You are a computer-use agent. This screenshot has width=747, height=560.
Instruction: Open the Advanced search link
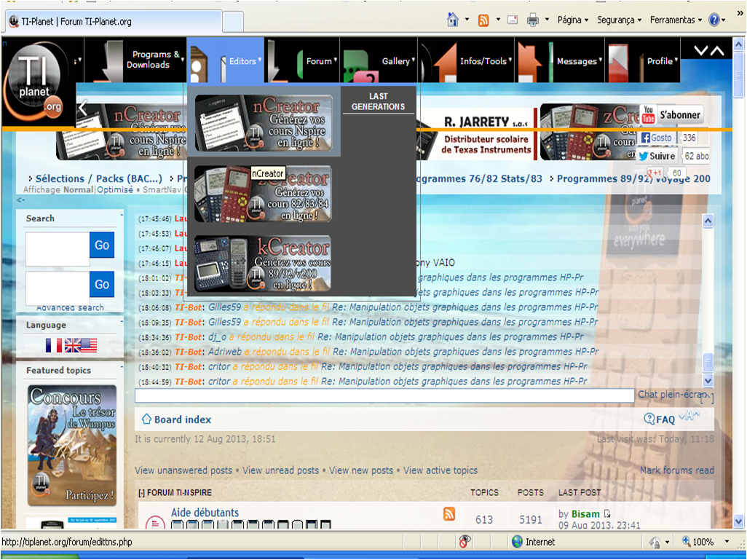[x=70, y=308]
